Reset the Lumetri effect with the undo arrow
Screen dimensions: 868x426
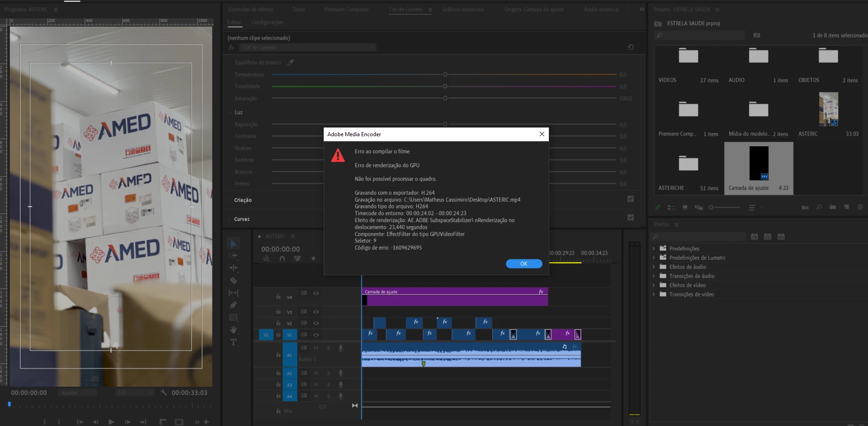[x=631, y=47]
